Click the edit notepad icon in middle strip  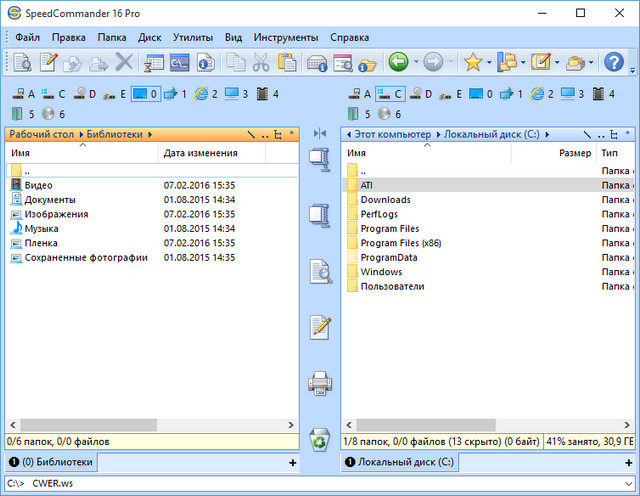(x=320, y=326)
